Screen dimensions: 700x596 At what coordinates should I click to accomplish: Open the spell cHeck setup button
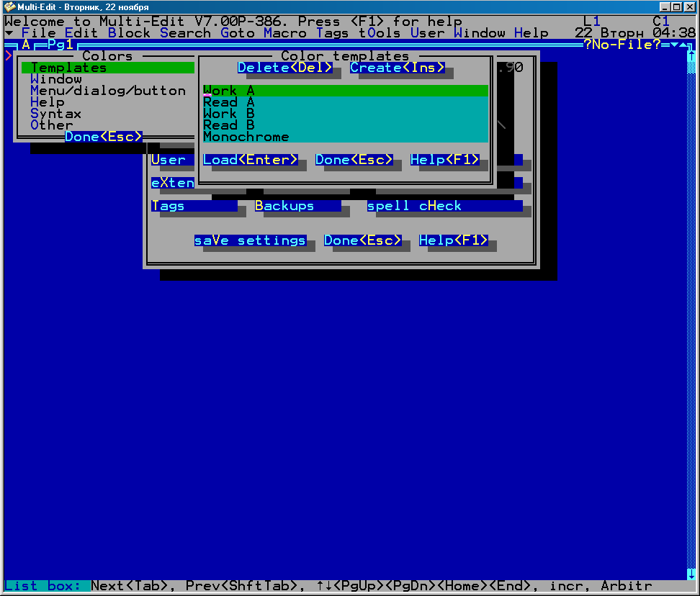click(444, 206)
